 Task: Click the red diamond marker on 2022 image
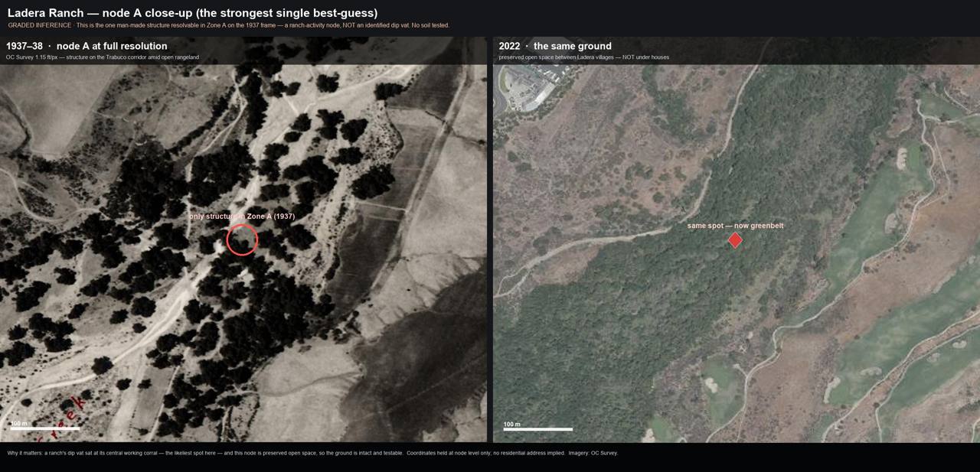click(735, 240)
